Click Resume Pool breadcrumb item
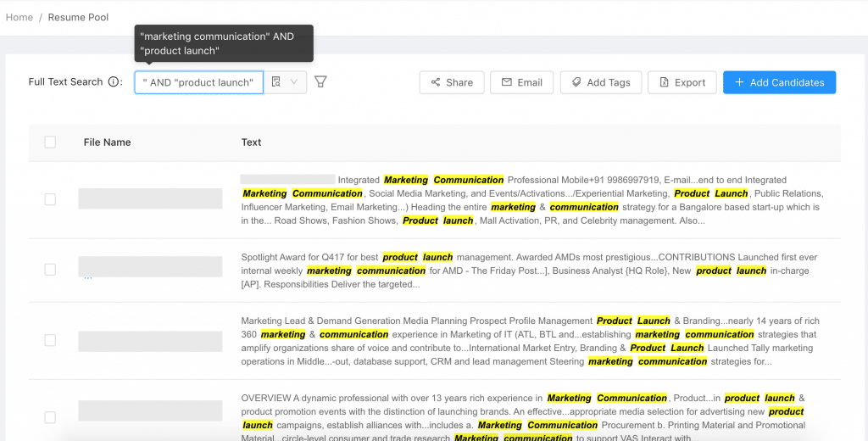The height and width of the screenshot is (441, 868). (78, 17)
